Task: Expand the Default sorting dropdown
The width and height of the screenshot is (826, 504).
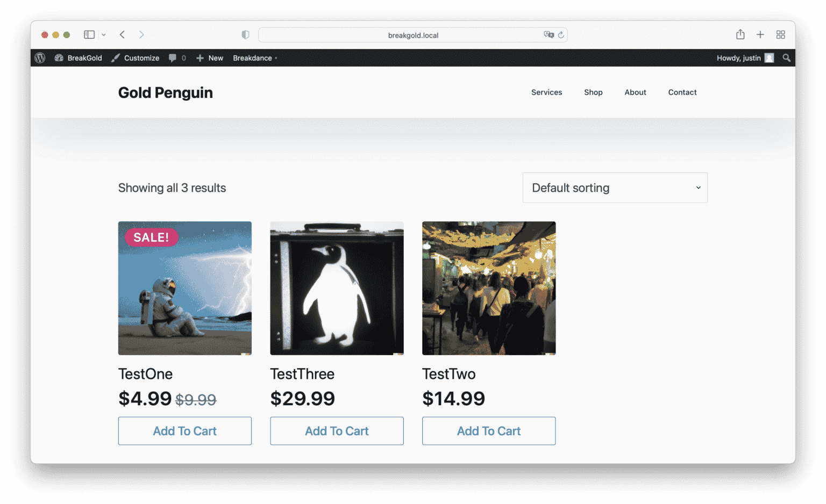Action: pyautogui.click(x=615, y=188)
